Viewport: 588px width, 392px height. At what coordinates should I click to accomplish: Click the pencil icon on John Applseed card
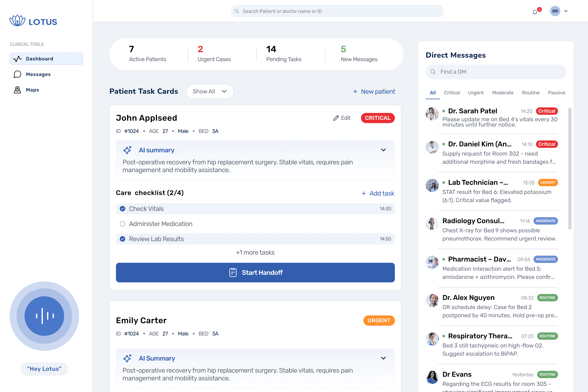click(336, 118)
